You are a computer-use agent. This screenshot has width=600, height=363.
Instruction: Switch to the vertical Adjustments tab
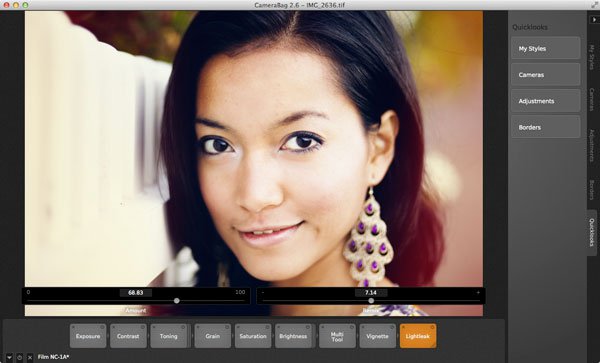pos(592,146)
